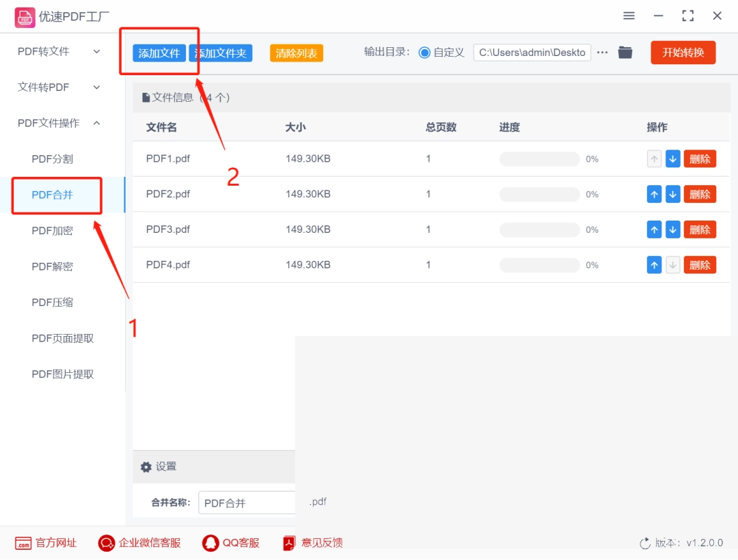
Task: Click the 意见反馈 link text
Action: point(322,543)
